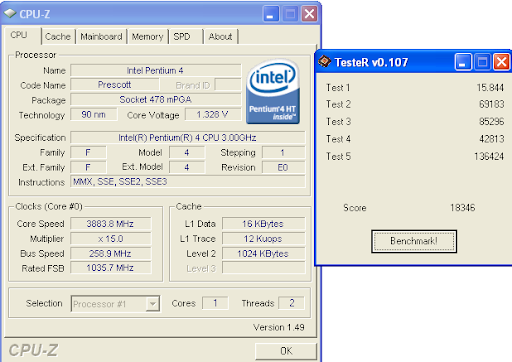Viewport: 512px width, 362px height.
Task: Click the Version 1.49 label
Action: 279,327
